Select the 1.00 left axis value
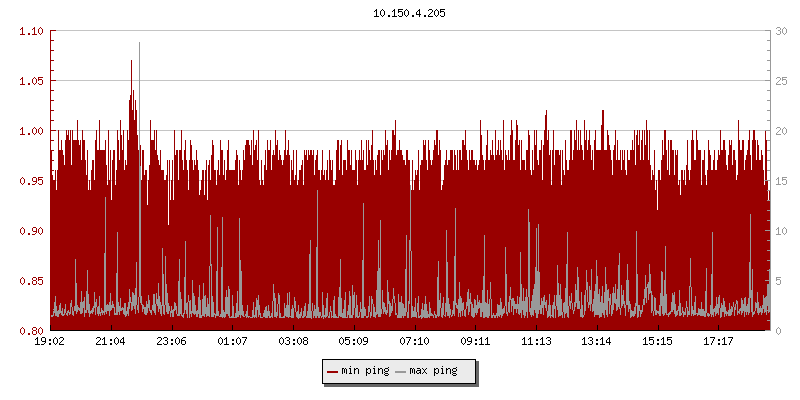The height and width of the screenshot is (400, 800). point(33,131)
